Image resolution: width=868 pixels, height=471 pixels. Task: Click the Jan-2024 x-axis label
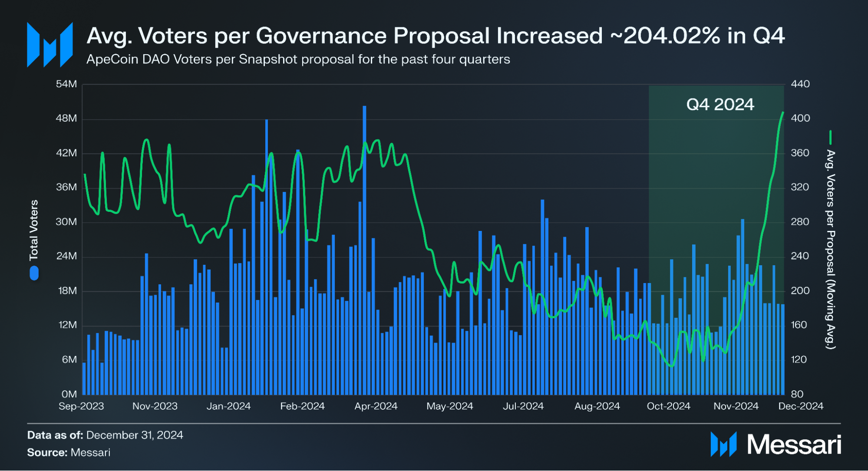pyautogui.click(x=228, y=406)
